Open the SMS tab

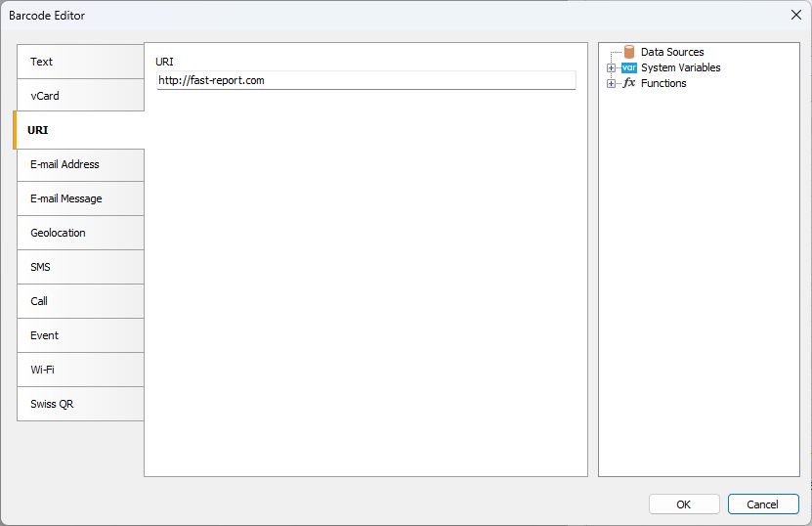coord(80,268)
